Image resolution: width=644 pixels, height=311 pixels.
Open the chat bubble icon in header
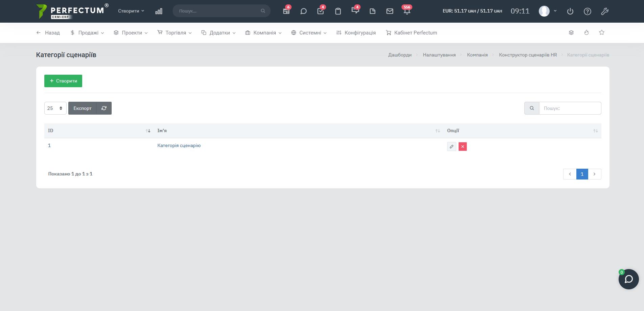[303, 11]
